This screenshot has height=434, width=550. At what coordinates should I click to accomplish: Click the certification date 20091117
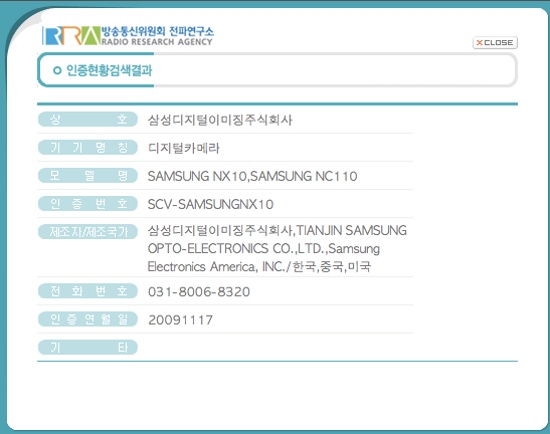tap(180, 320)
